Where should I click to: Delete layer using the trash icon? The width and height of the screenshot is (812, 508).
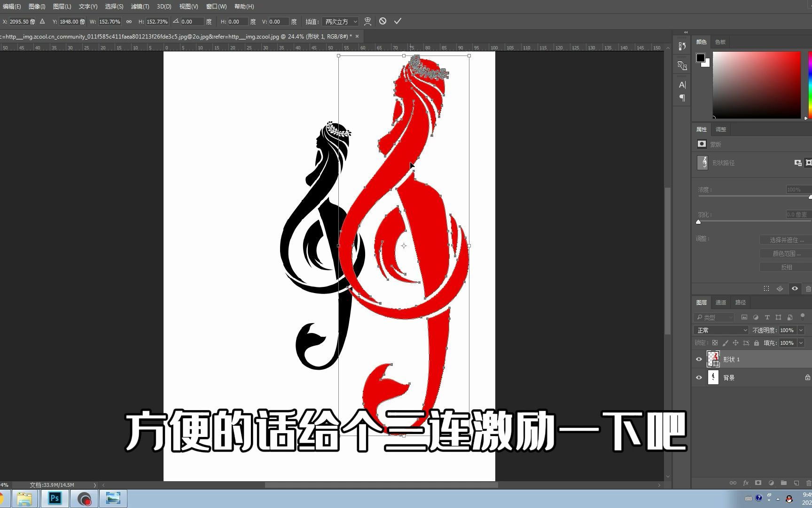coord(809,483)
